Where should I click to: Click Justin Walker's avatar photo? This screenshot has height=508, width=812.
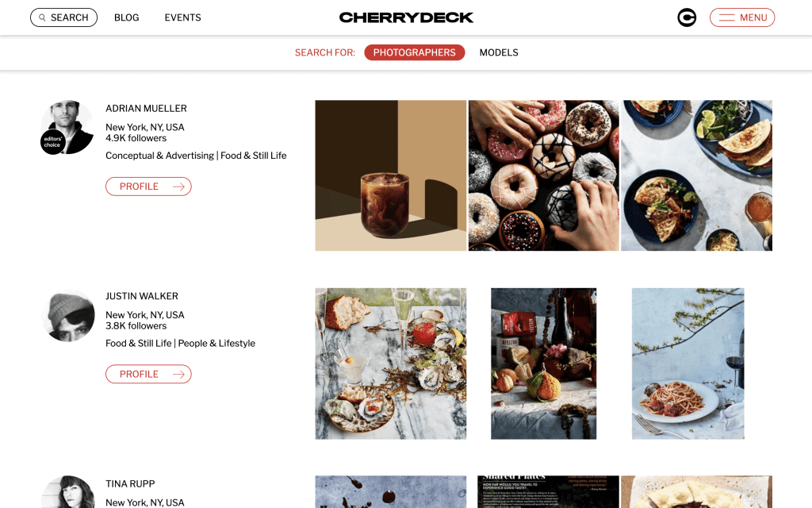[x=68, y=315]
